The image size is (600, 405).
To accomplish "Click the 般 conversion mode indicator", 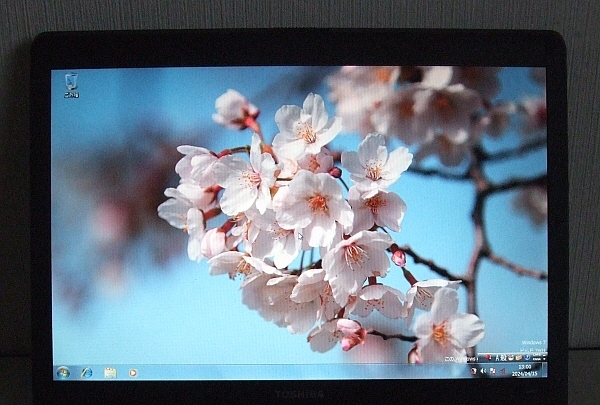I will tap(504, 358).
